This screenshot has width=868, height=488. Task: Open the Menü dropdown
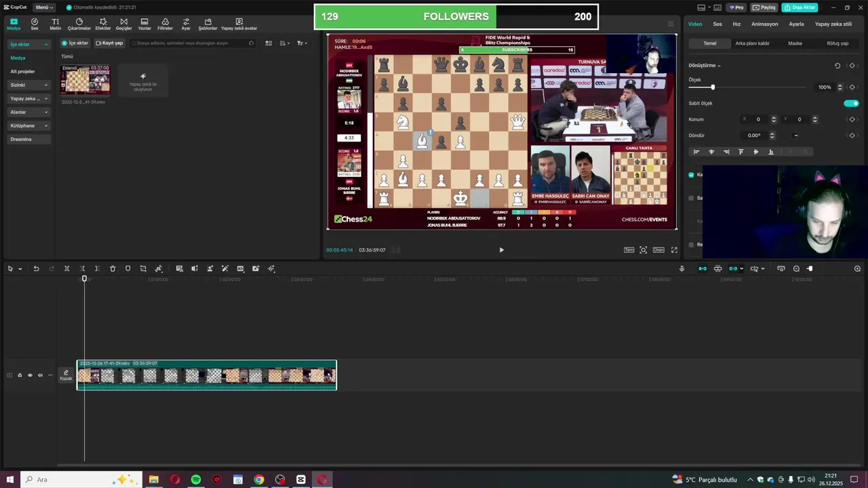tap(44, 7)
